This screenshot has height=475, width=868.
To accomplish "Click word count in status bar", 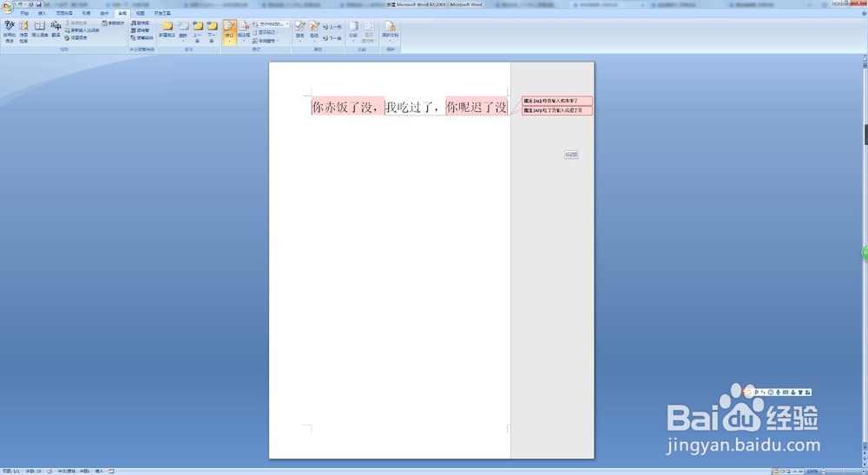I will 33,472.
